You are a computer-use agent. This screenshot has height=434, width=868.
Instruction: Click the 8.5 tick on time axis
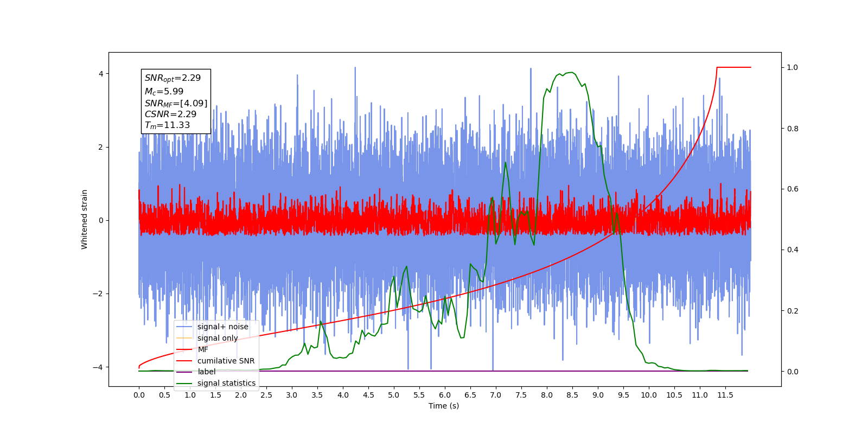tap(572, 395)
